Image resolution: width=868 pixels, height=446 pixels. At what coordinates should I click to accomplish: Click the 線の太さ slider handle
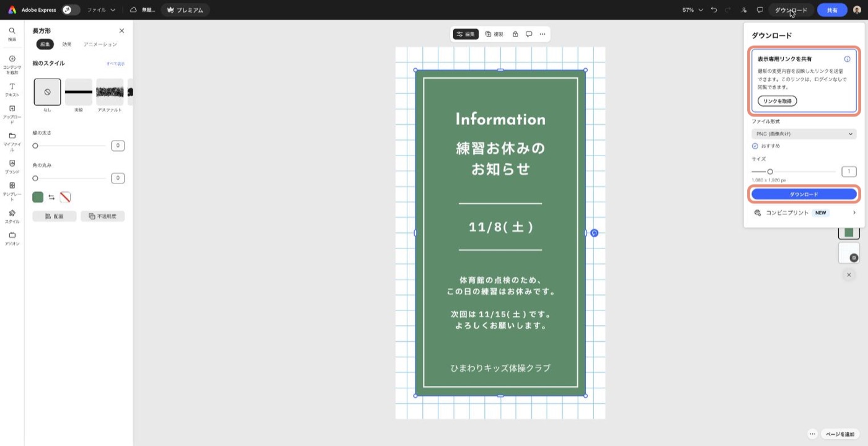[35, 146]
